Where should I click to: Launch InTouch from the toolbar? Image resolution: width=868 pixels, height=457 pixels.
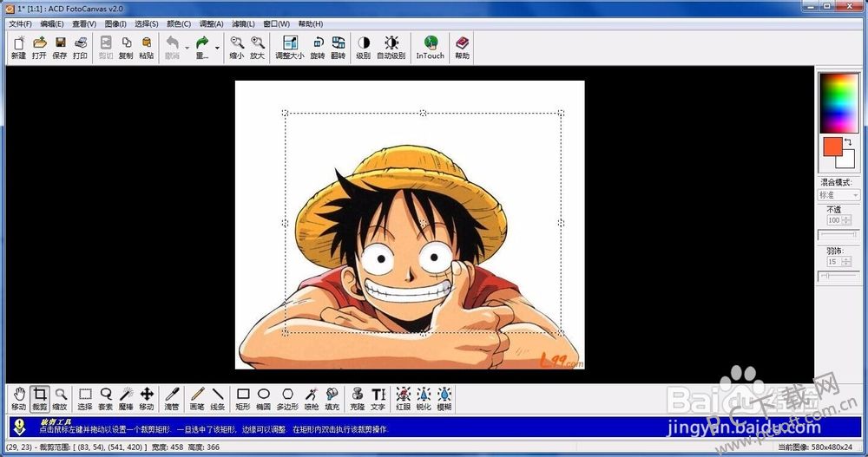[x=431, y=47]
